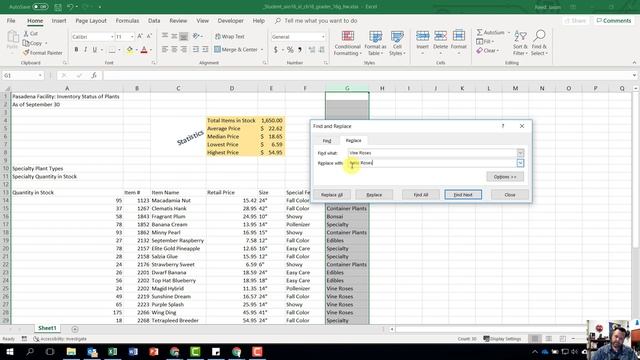Click Tell me what you want to do
The width and height of the screenshot is (640, 360).
coord(316,20)
